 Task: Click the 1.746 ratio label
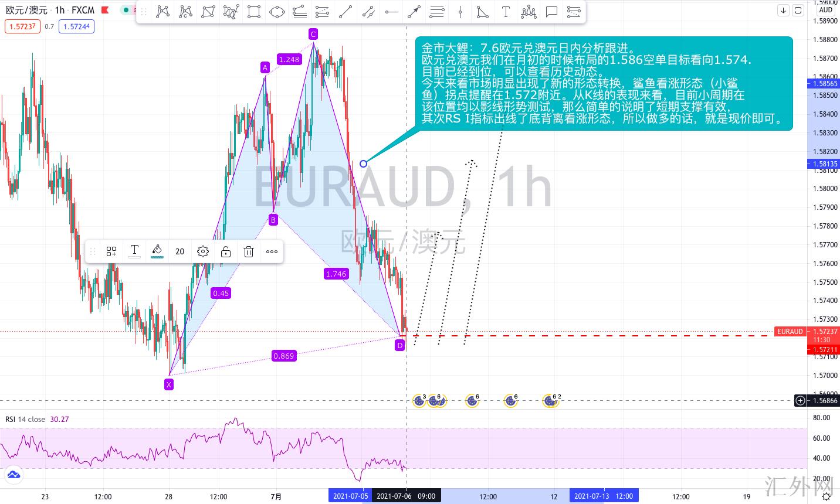click(x=336, y=274)
